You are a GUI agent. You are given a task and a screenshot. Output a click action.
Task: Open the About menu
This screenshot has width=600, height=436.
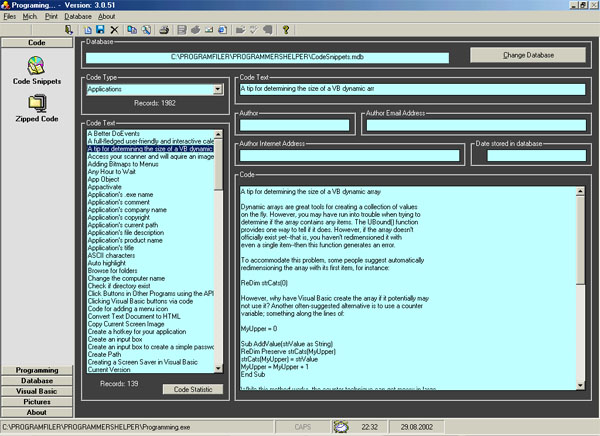point(107,17)
